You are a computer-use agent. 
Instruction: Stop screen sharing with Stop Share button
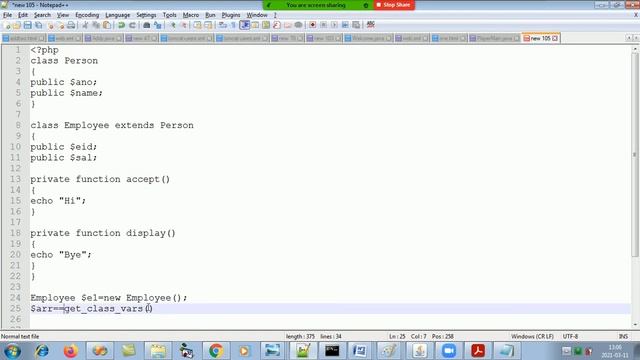click(393, 5)
